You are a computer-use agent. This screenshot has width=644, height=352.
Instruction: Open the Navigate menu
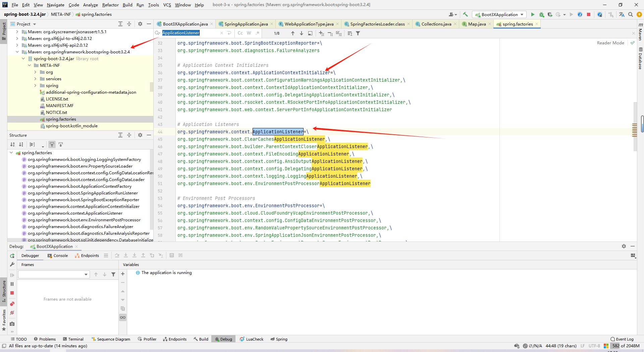coord(55,5)
